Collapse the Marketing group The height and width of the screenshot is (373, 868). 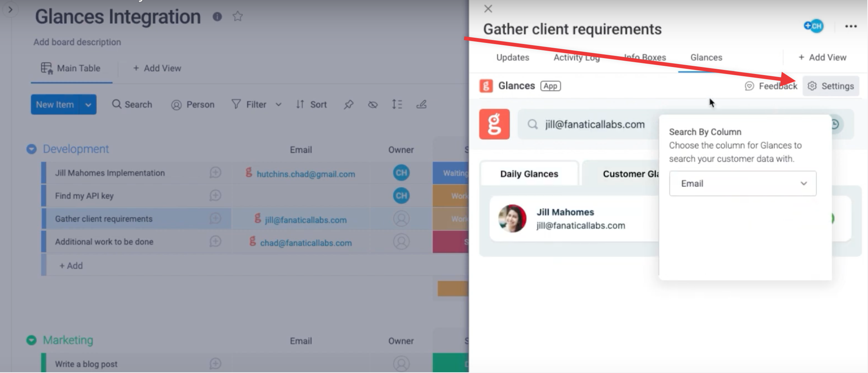click(31, 340)
